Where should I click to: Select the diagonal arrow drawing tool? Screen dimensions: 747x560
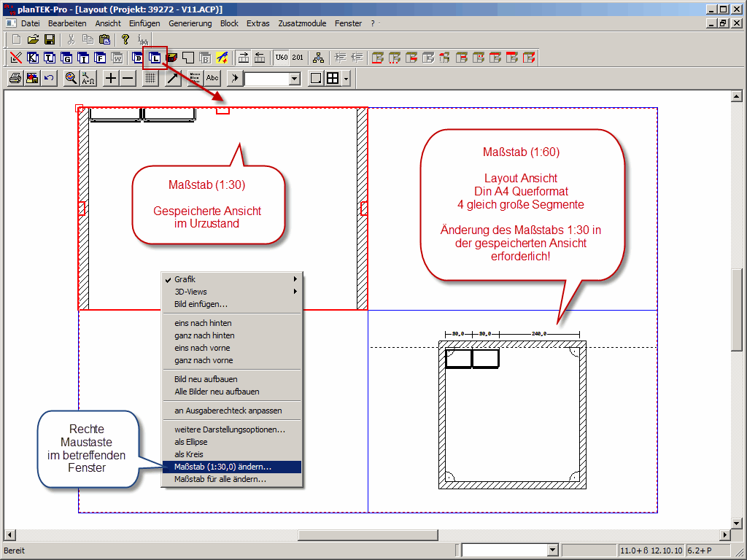click(172, 78)
